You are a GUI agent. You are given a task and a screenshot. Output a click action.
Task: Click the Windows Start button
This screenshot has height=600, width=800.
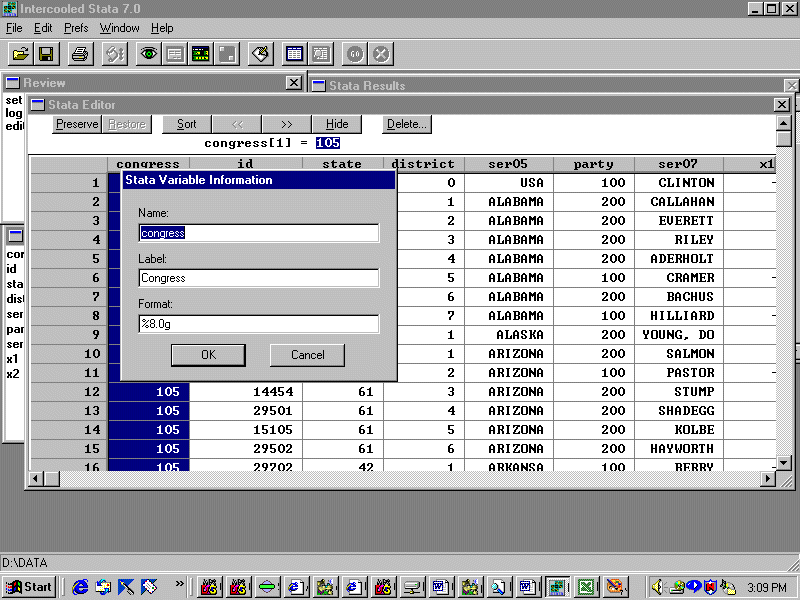(x=29, y=587)
